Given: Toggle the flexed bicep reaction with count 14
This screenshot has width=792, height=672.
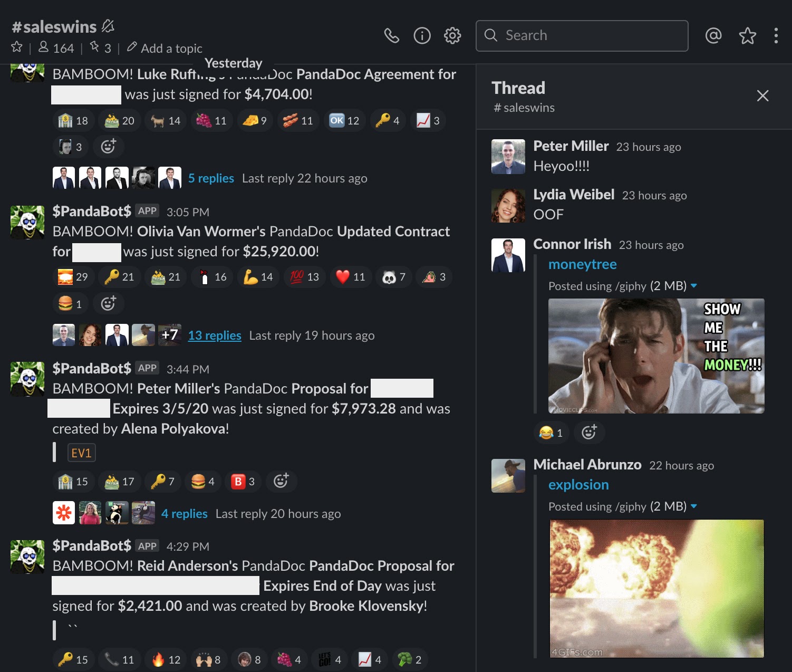Looking at the screenshot, I should click(257, 277).
